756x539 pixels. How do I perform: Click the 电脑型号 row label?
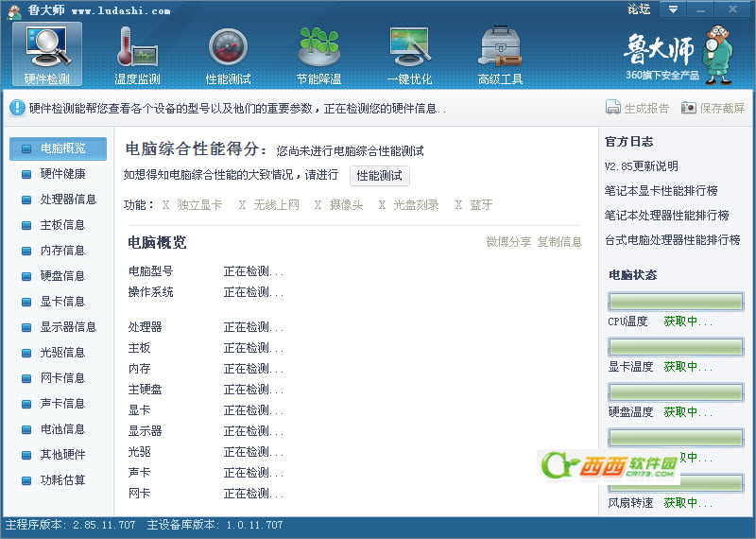(x=151, y=271)
